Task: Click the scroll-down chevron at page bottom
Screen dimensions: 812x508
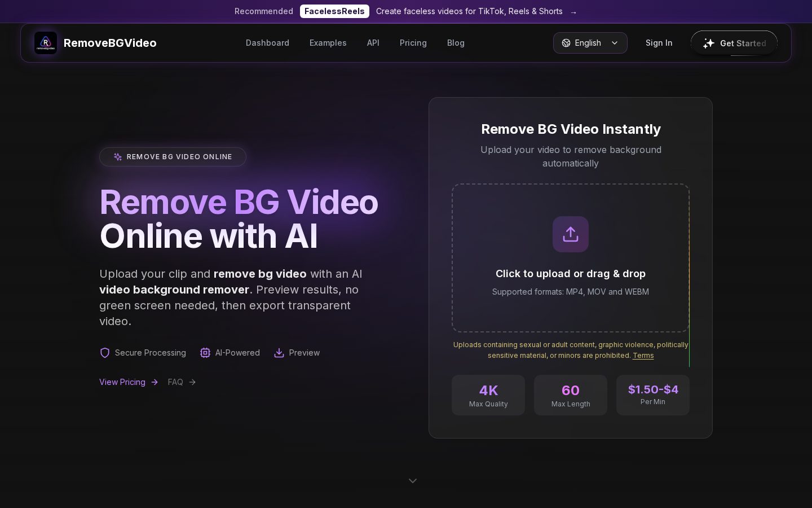Action: pos(413,481)
